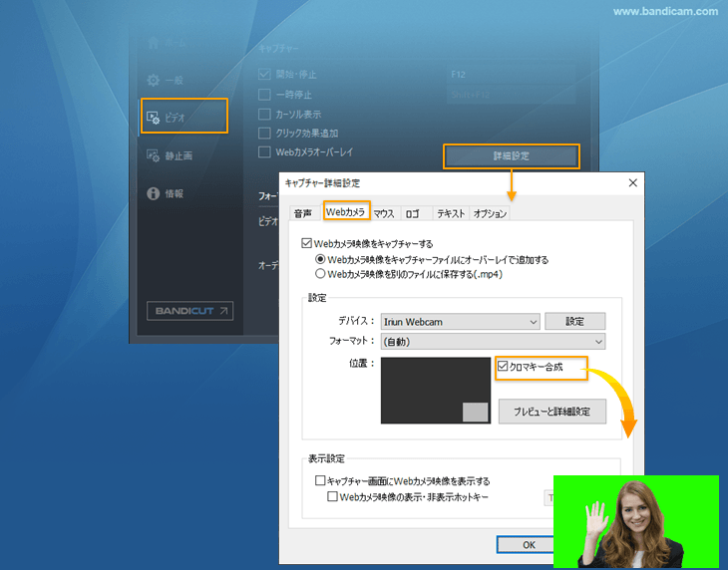728x570 pixels.
Task: Open the 情報 info section in sidebar
Action: pyautogui.click(x=166, y=193)
